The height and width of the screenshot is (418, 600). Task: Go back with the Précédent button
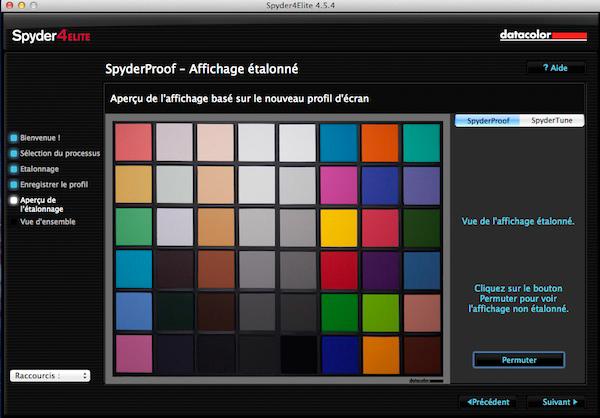click(489, 402)
